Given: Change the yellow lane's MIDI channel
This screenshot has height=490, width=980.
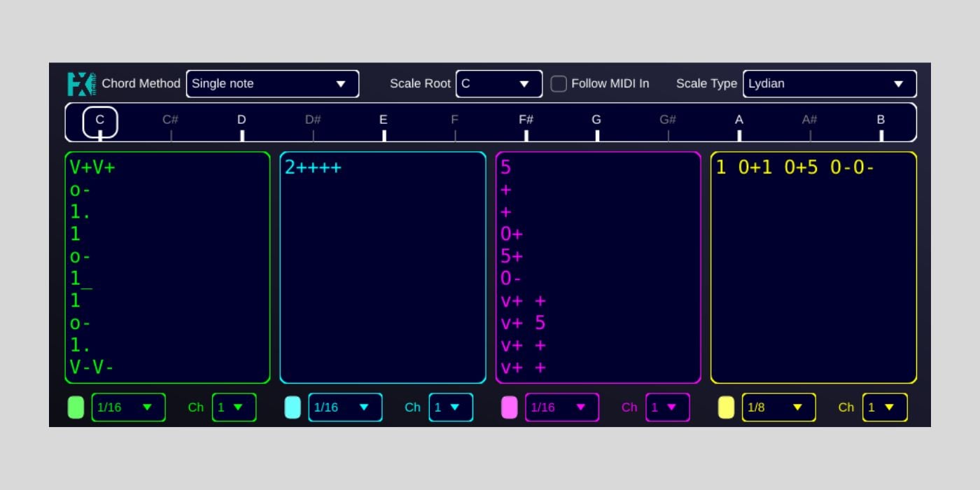Looking at the screenshot, I should pos(885,407).
